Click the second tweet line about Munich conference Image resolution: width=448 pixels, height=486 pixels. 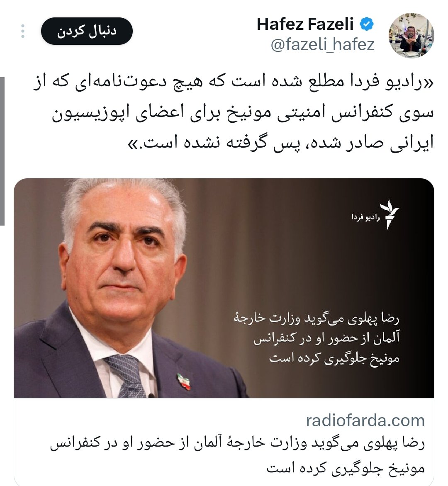point(242,112)
